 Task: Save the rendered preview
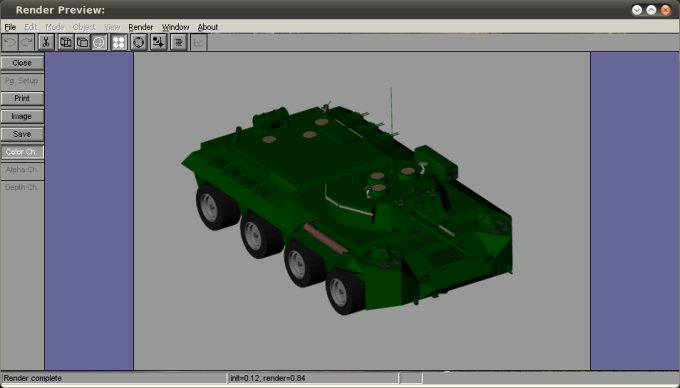tap(22, 134)
